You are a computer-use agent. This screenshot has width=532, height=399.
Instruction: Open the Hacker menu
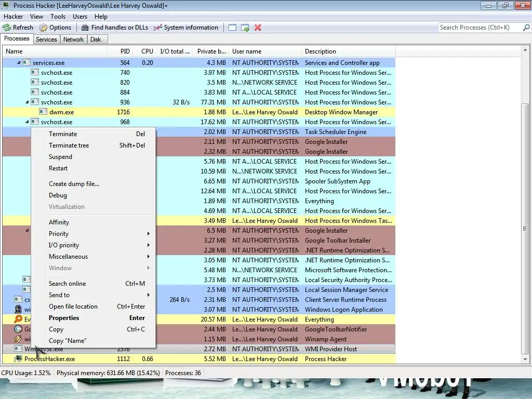click(13, 16)
